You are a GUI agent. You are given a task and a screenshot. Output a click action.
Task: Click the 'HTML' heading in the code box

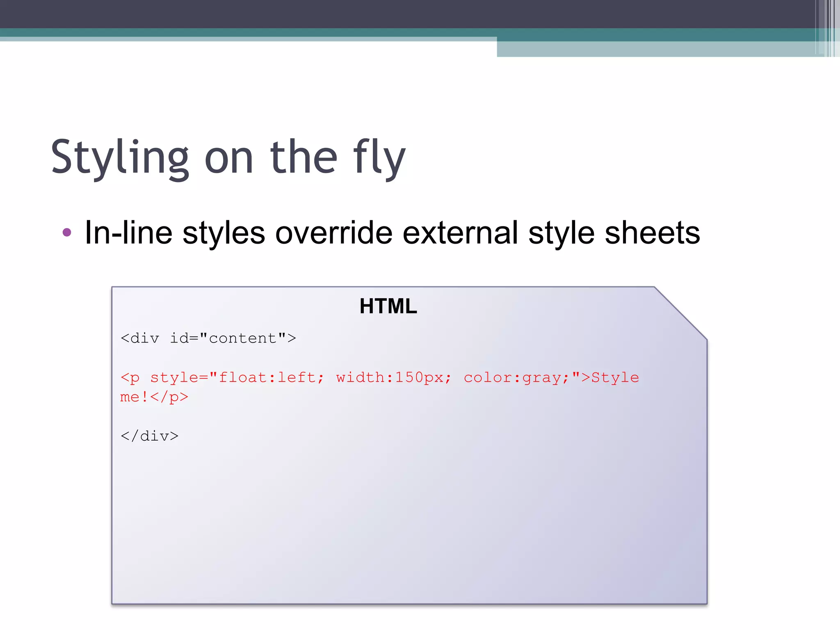tap(388, 306)
